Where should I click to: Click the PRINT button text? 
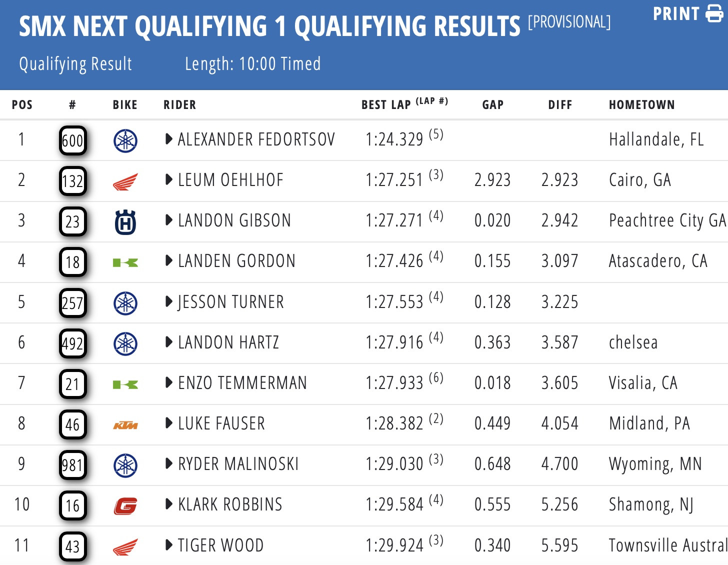coord(676,14)
